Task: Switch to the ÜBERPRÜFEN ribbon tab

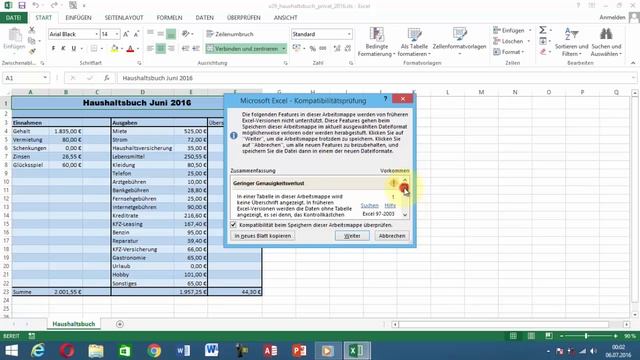Action: [x=244, y=18]
